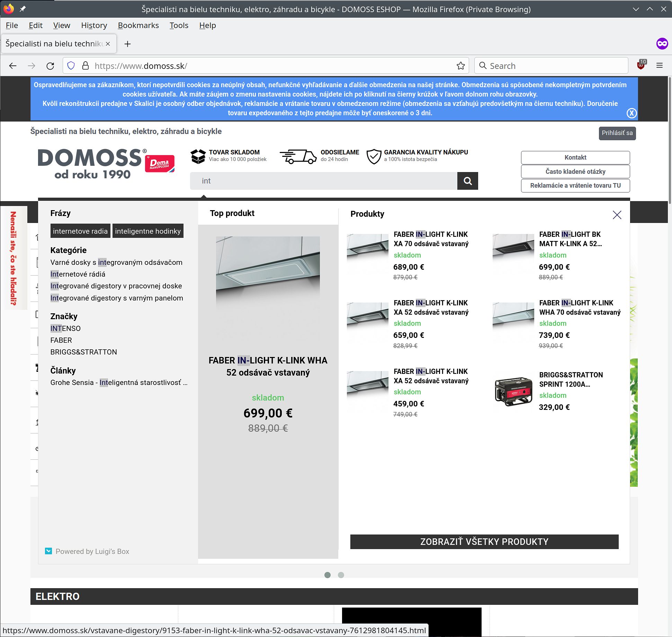Viewport: 672px width, 637px height.
Task: Open Často kladené otázky
Action: pyautogui.click(x=575, y=172)
